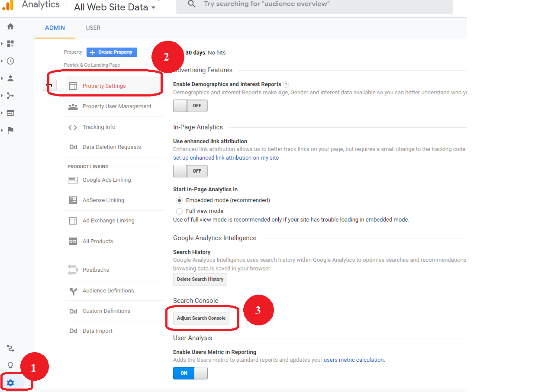This screenshot has width=557, height=392.
Task: Open the Discover lightbulb icon
Action: pyautogui.click(x=10, y=366)
